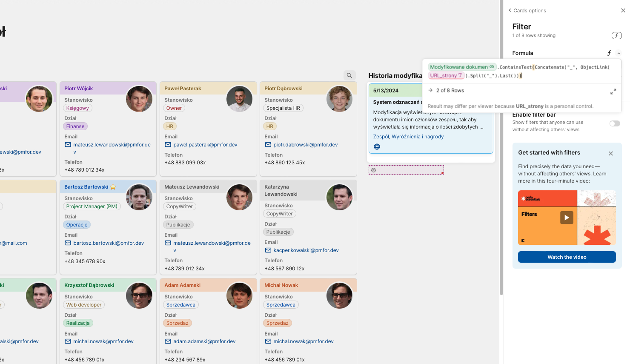This screenshot has height=364, width=630.
Task: Click Piotr Dąbrowski's profile photo
Action: (x=339, y=99)
